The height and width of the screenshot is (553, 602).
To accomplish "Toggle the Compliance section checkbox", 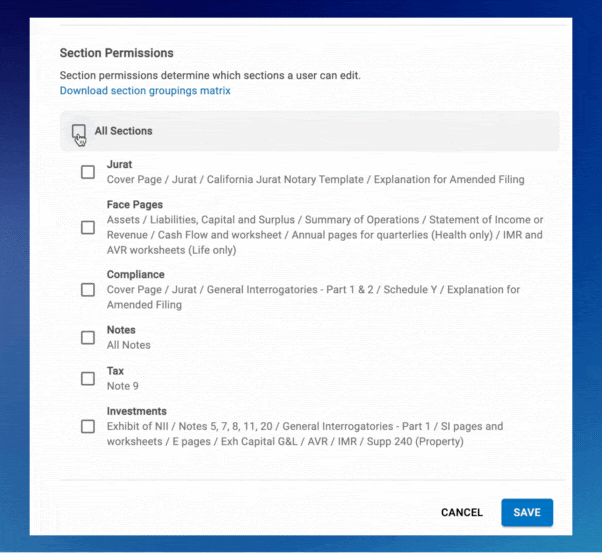I will (x=88, y=289).
